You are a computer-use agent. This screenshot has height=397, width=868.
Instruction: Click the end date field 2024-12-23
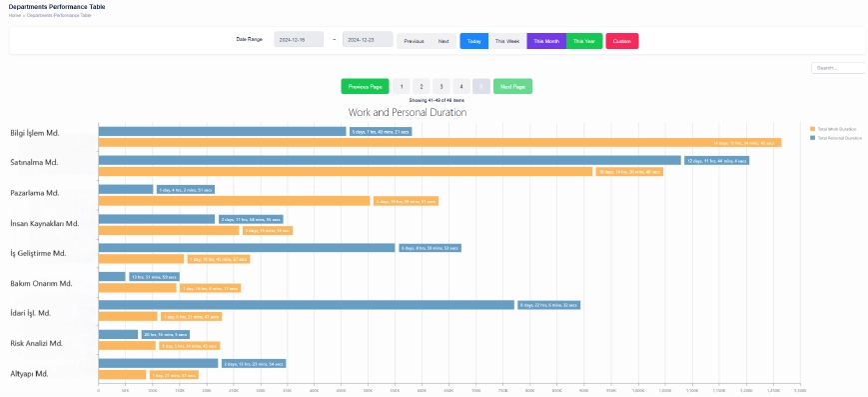click(x=368, y=40)
